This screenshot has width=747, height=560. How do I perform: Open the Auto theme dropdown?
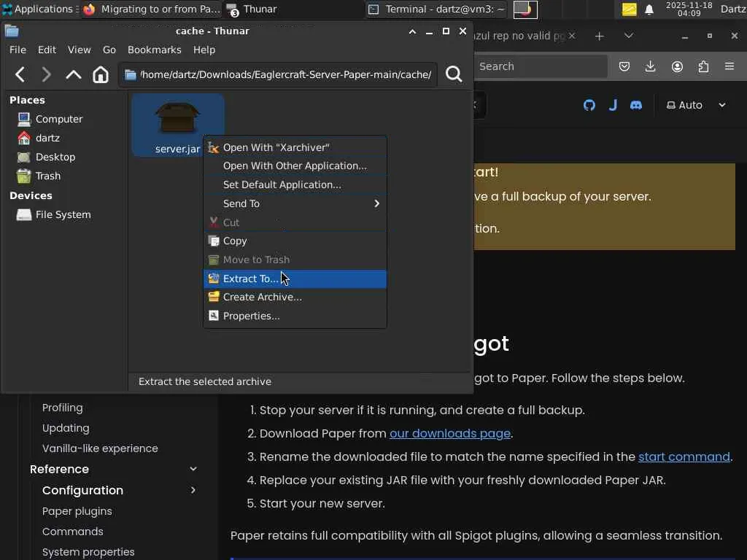(x=696, y=105)
